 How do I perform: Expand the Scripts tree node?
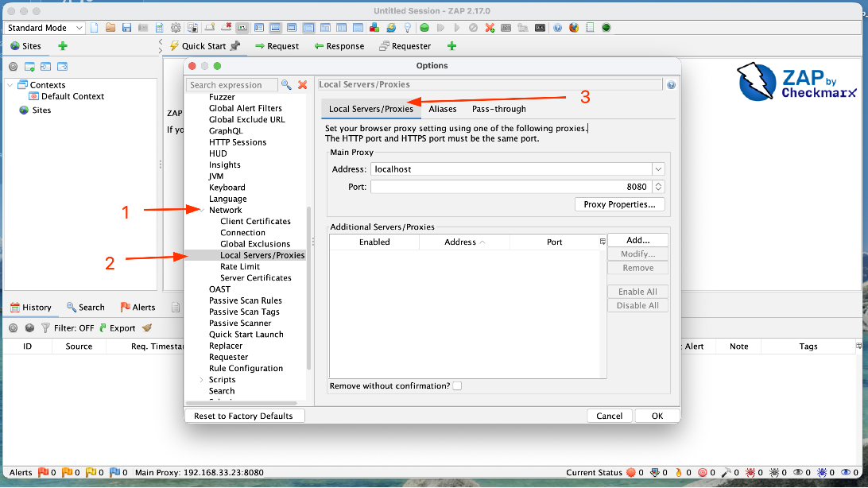click(x=202, y=380)
